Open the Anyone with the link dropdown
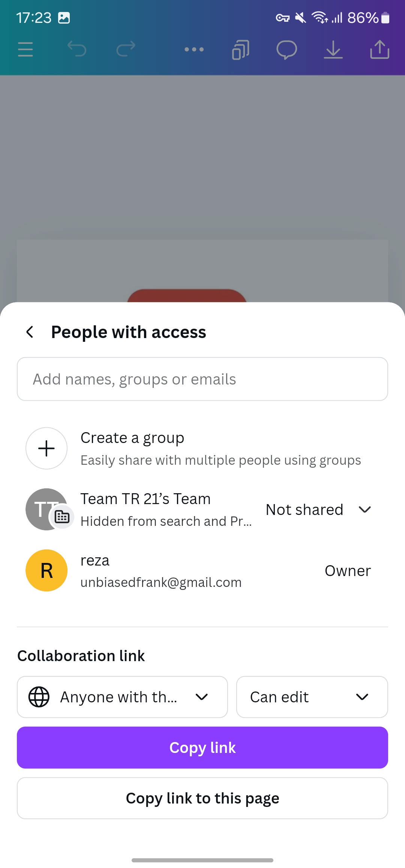Image resolution: width=405 pixels, height=868 pixels. 122,697
